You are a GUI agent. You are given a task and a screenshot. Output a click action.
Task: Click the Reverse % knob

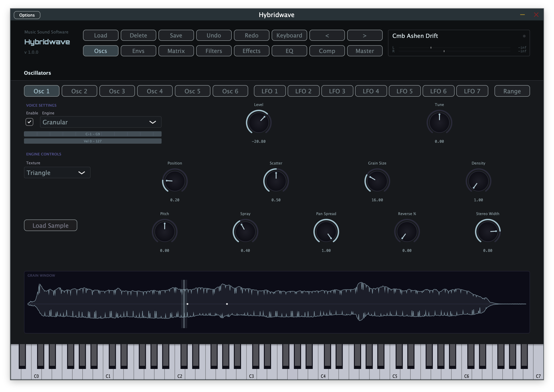click(x=407, y=231)
